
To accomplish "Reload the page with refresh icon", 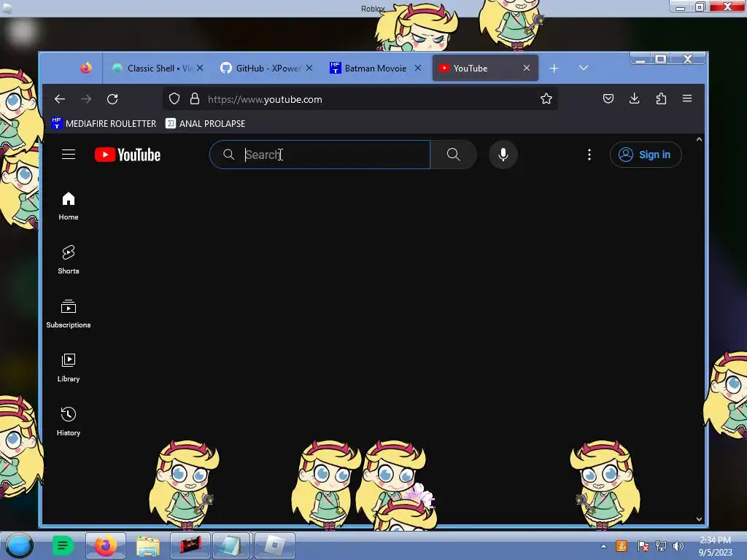I will coord(112,99).
